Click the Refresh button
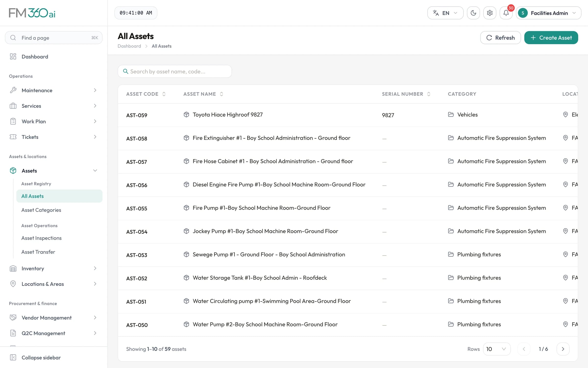 pos(500,38)
